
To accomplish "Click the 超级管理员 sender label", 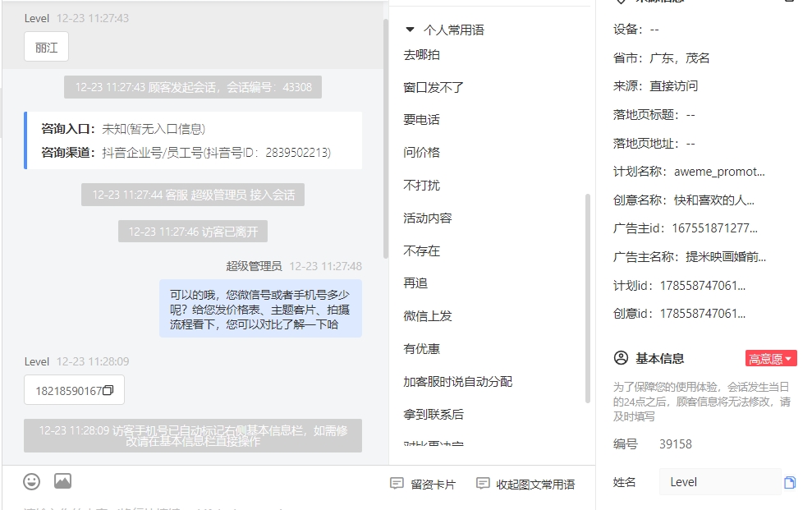I will point(254,266).
